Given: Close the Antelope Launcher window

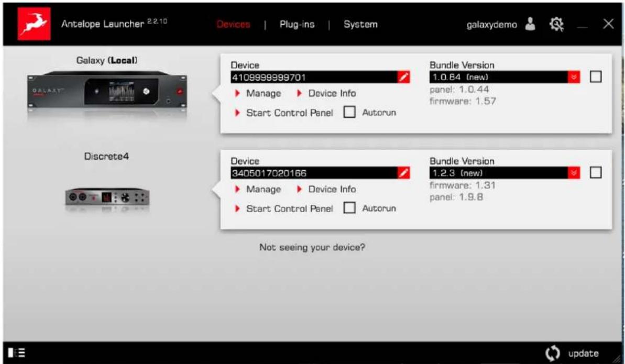Looking at the screenshot, I should click(608, 24).
